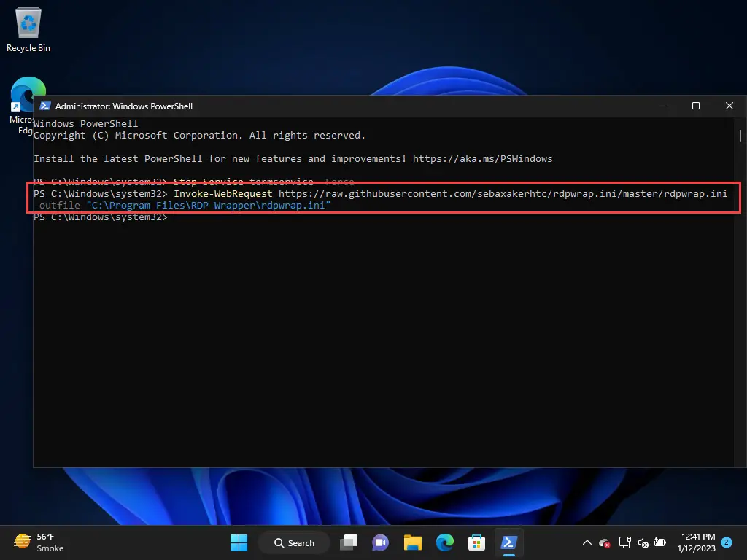Viewport: 747px width, 560px height.
Task: Expand the hidden system tray icons chevron
Action: point(587,542)
